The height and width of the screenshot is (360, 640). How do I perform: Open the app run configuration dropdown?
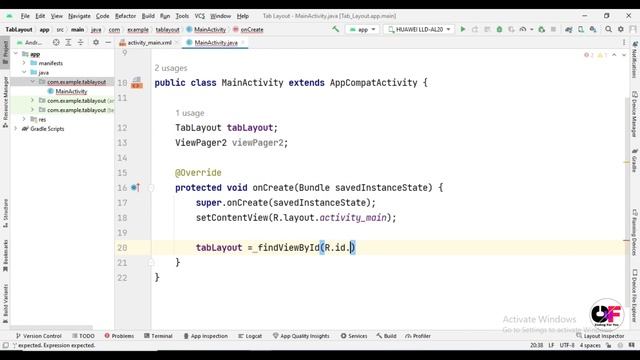(x=362, y=29)
